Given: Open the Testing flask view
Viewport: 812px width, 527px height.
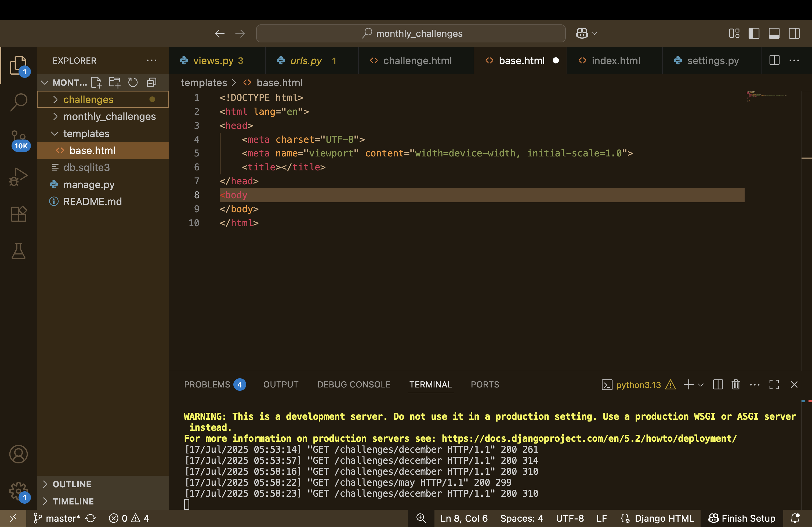Looking at the screenshot, I should [x=19, y=251].
